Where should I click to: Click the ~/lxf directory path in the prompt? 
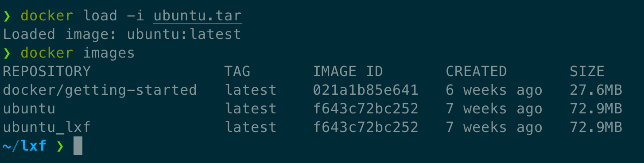[x=25, y=146]
